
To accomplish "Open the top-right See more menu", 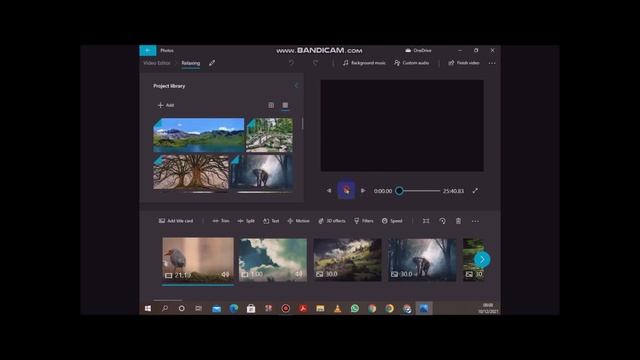I will click(492, 63).
